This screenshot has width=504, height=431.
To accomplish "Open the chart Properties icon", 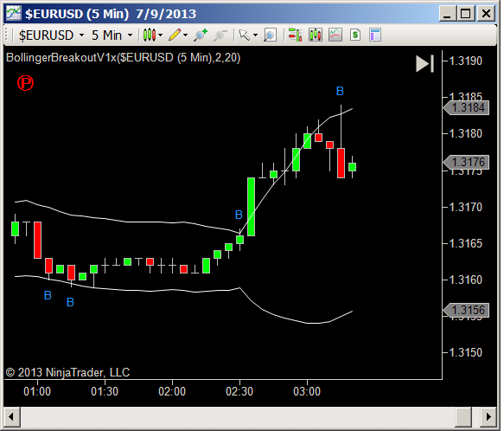I will [375, 35].
